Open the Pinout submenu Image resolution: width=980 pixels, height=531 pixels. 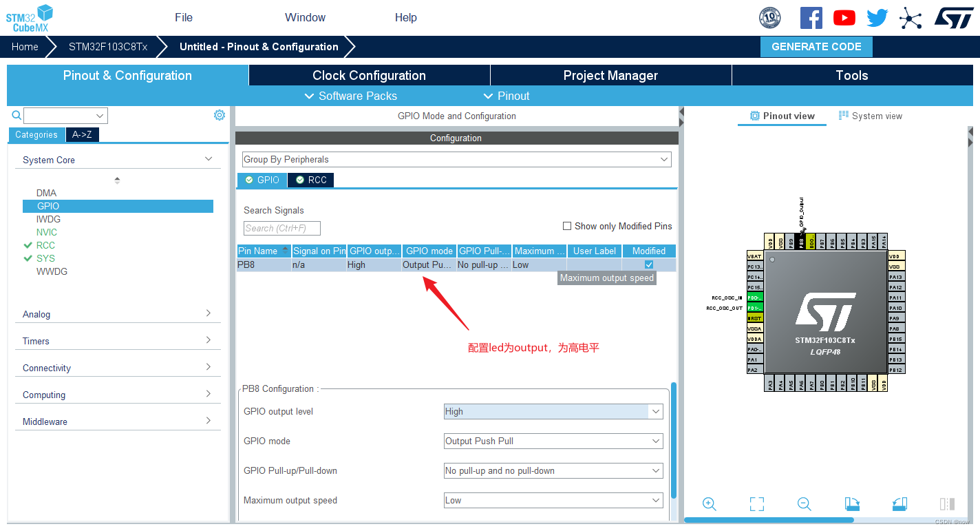507,96
